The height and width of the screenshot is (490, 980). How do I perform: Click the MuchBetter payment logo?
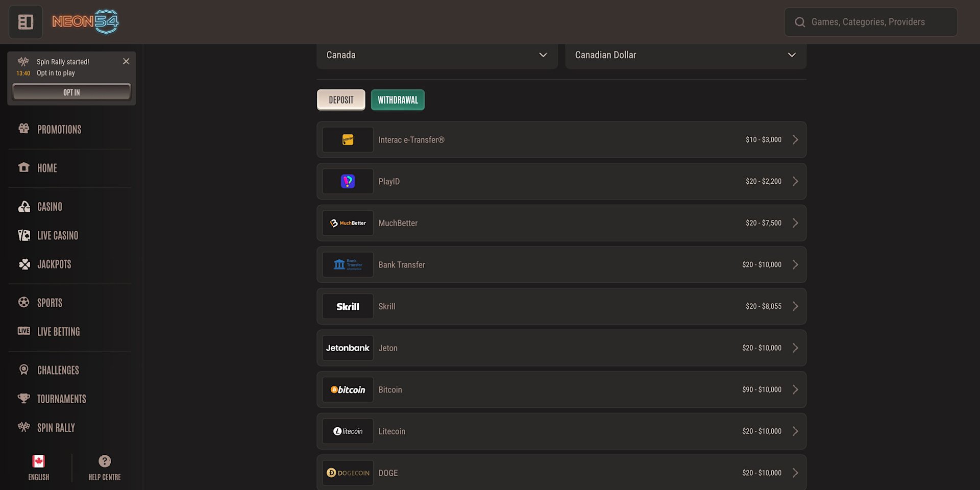pos(348,223)
